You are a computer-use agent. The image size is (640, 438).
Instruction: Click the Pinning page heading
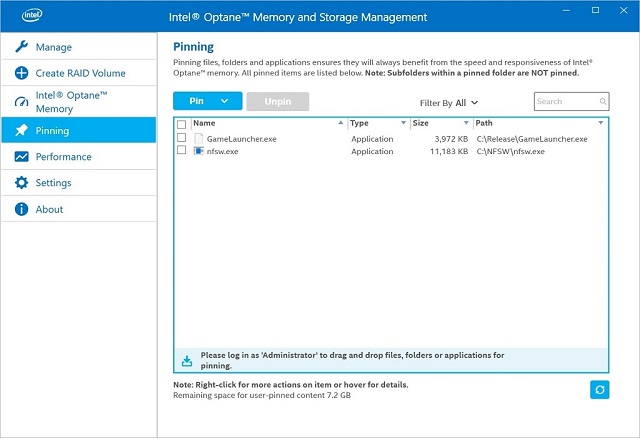click(193, 47)
